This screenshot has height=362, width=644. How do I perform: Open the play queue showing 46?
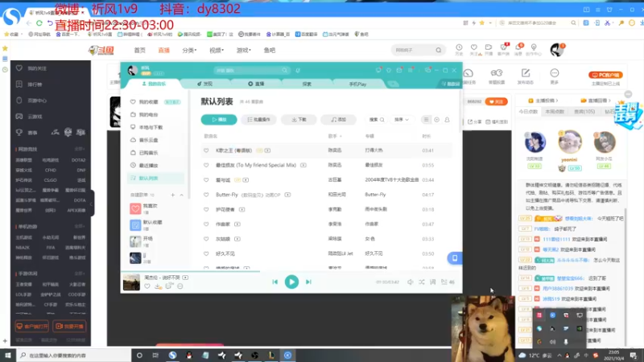pos(448,282)
